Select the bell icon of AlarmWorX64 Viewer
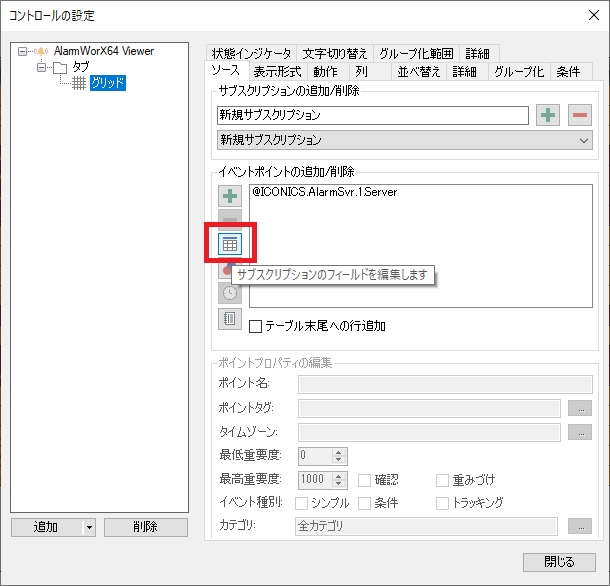The width and height of the screenshot is (610, 586). [41, 51]
